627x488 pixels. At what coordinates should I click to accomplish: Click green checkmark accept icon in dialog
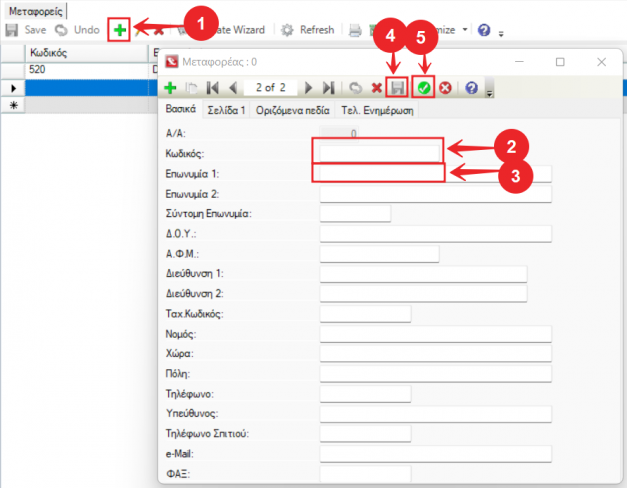coord(423,88)
